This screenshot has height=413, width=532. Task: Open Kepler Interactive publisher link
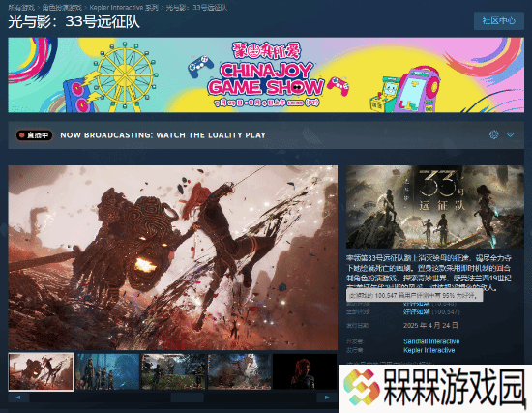coord(429,350)
